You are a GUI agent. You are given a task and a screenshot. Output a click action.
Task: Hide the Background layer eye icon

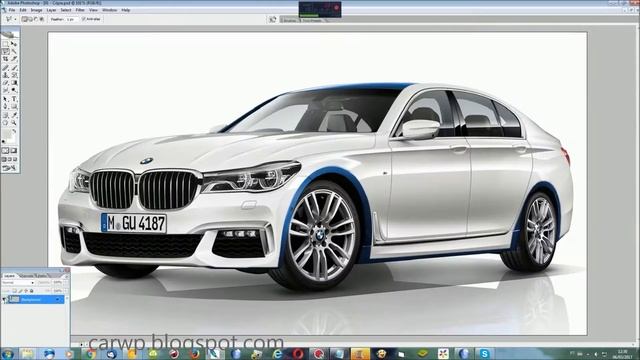click(x=4, y=300)
